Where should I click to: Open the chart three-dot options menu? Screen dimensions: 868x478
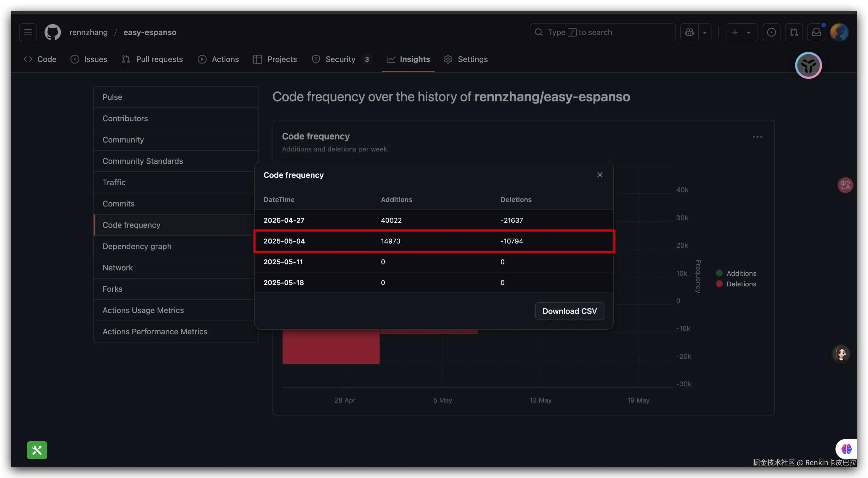[757, 137]
